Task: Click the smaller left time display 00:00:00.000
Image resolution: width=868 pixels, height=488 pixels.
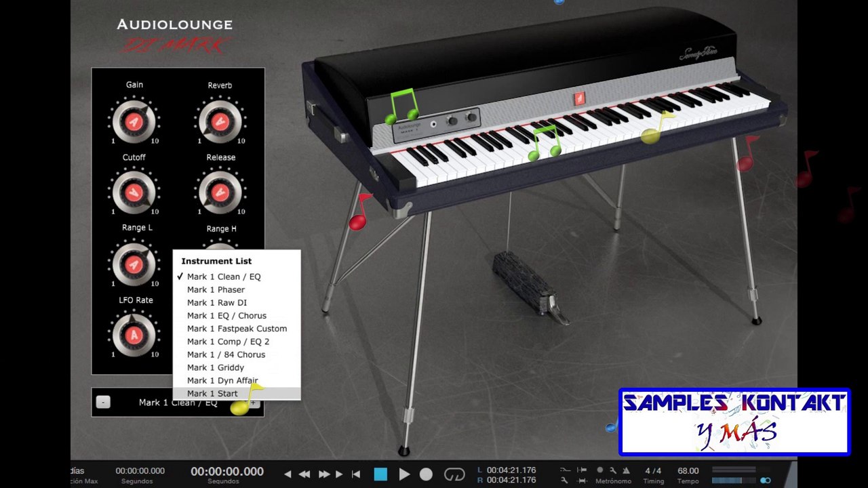Action: point(140,470)
